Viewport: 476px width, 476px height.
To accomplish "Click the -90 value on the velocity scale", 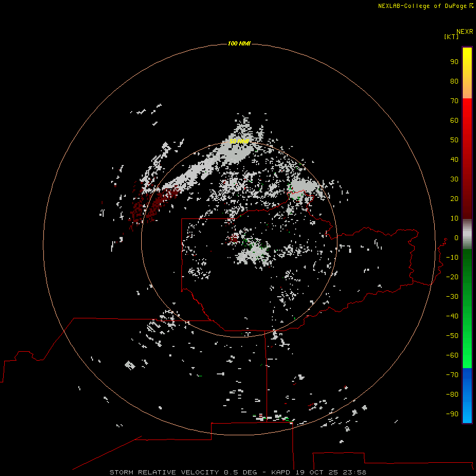I will click(x=452, y=414).
